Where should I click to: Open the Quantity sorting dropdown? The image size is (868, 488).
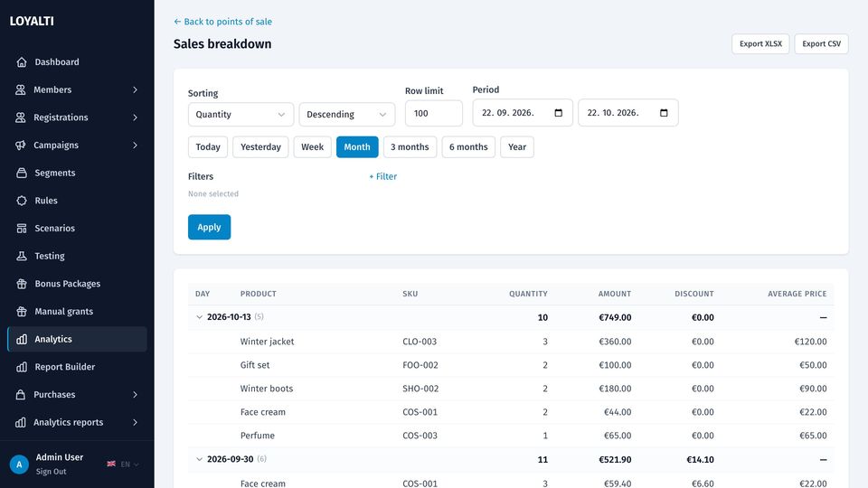point(241,115)
